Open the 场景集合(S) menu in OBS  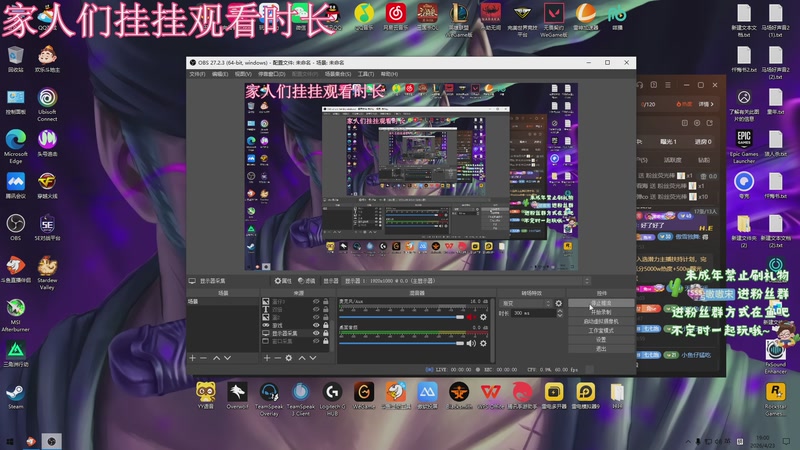[338, 74]
